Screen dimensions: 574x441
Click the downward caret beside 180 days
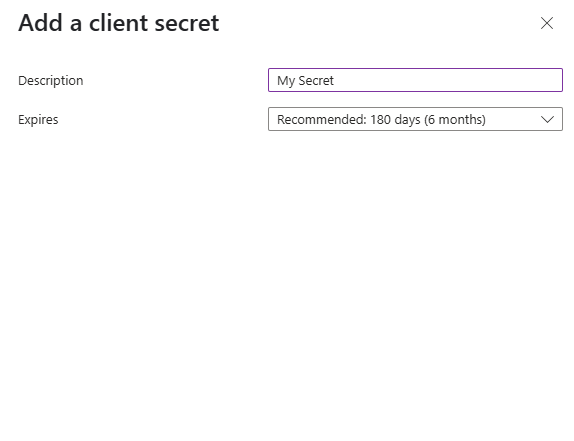coord(547,119)
